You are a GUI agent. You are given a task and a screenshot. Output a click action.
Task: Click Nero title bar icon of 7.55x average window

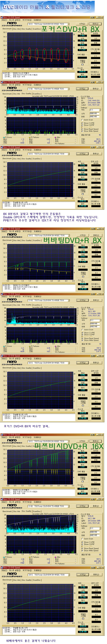[x=2, y=17]
